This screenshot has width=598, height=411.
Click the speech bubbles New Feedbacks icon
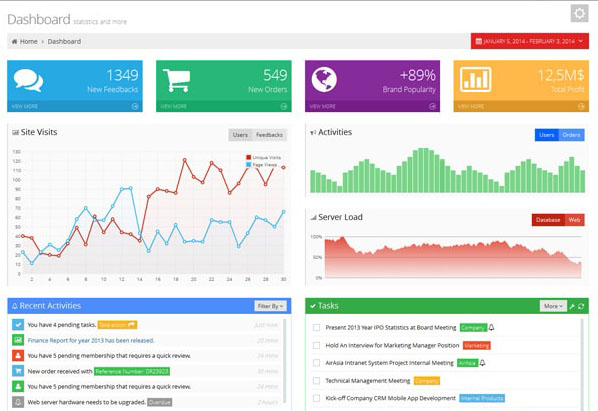tap(28, 80)
